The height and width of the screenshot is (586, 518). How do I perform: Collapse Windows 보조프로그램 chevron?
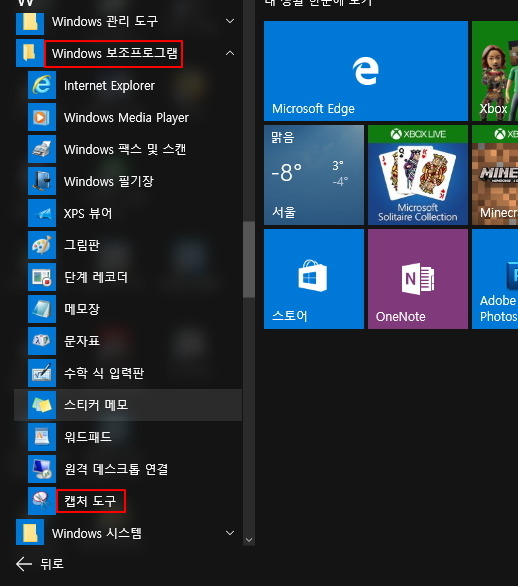pyautogui.click(x=230, y=53)
